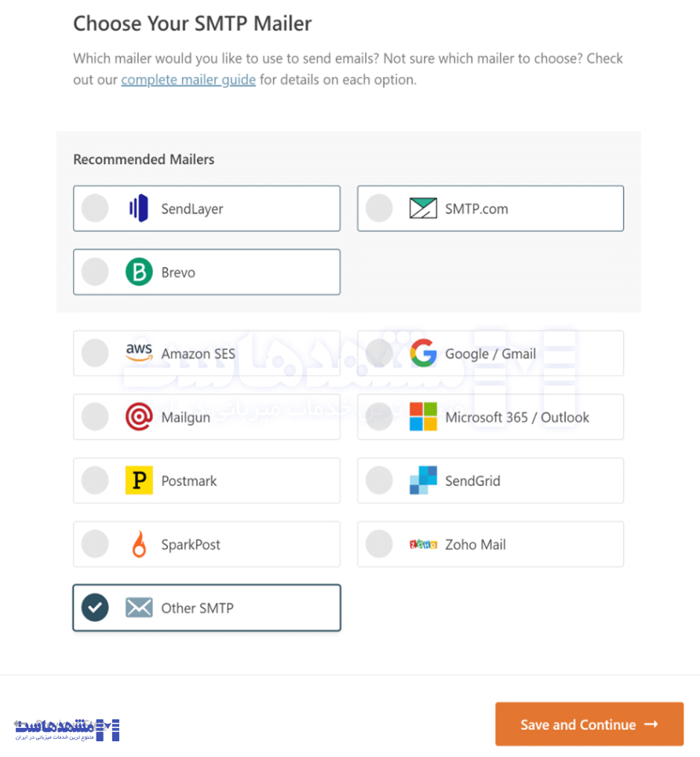
Task: Deselect the Other SMTP radio button
Action: (94, 607)
